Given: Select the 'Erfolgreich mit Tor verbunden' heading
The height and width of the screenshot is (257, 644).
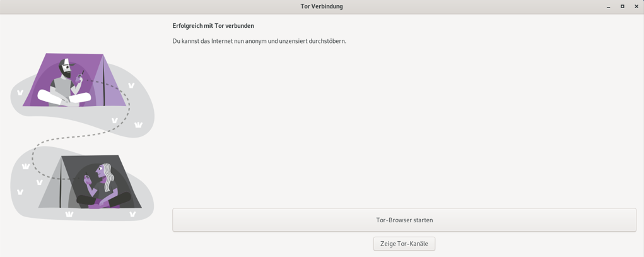Looking at the screenshot, I should pos(213,25).
